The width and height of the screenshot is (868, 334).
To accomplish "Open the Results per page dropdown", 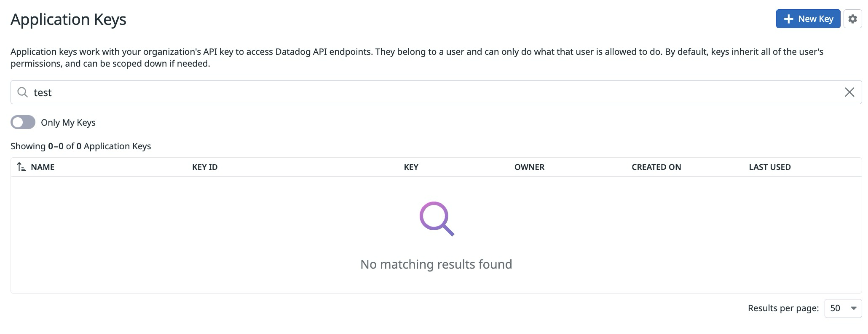I will (842, 308).
